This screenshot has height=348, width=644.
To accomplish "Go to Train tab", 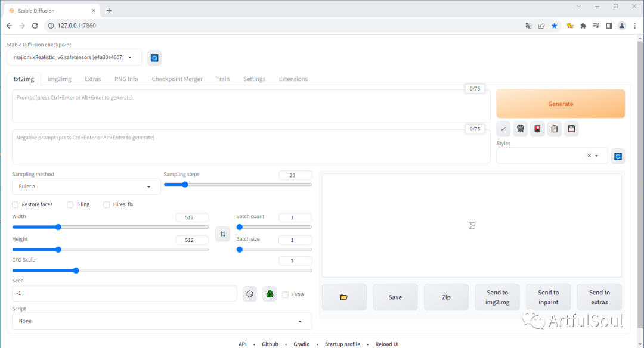I will [x=223, y=79].
